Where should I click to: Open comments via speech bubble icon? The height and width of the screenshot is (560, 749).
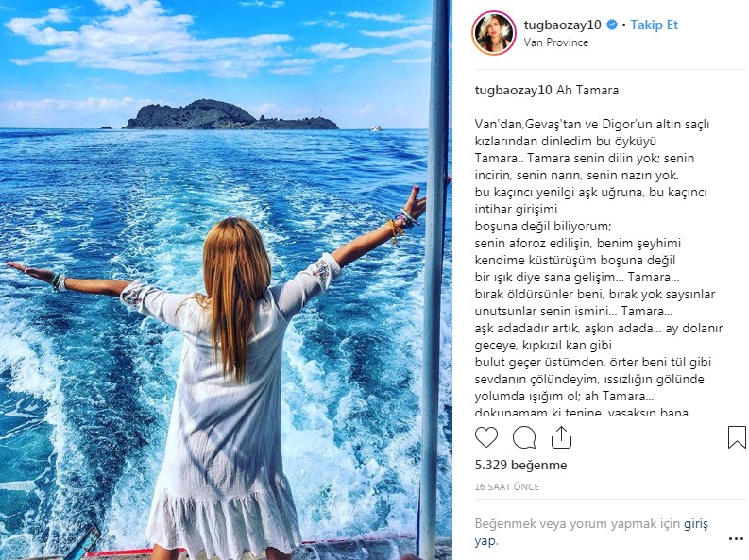click(524, 437)
